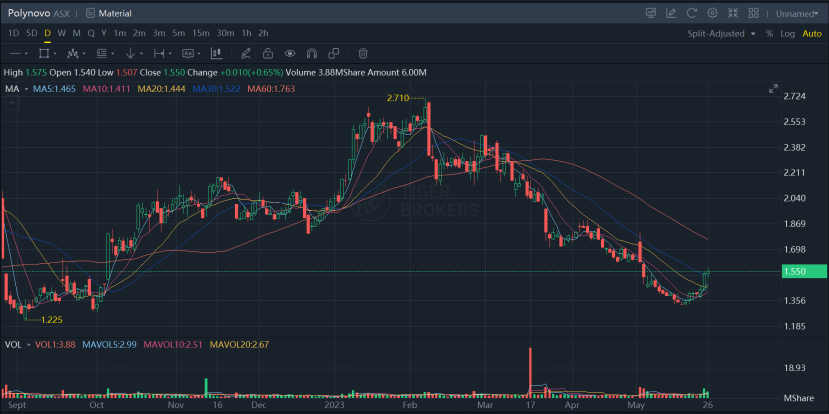Click the Material document icon
This screenshot has width=829, height=414.
click(90, 13)
